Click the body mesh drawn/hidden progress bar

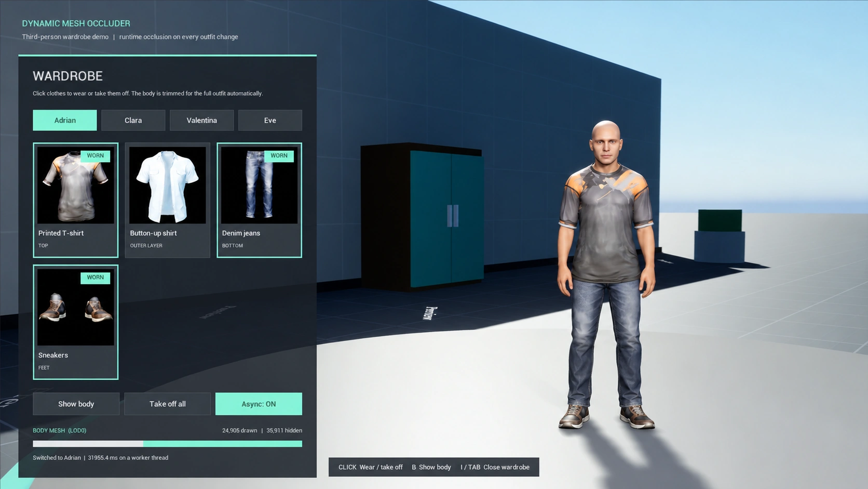167,444
